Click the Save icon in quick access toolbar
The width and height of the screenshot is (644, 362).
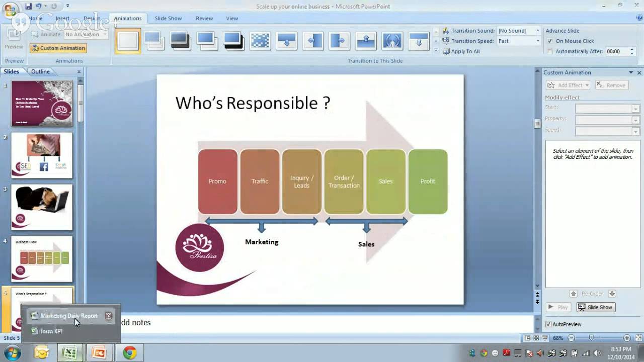(x=28, y=6)
